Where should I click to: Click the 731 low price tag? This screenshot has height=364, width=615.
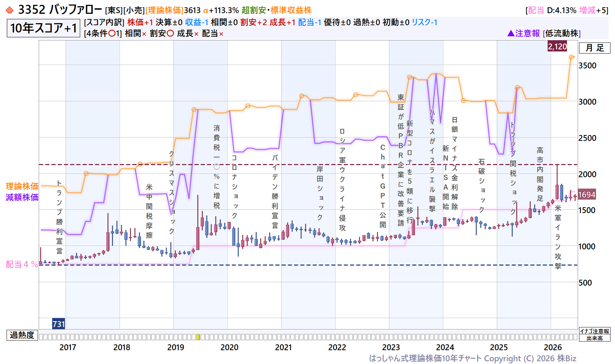point(58,324)
